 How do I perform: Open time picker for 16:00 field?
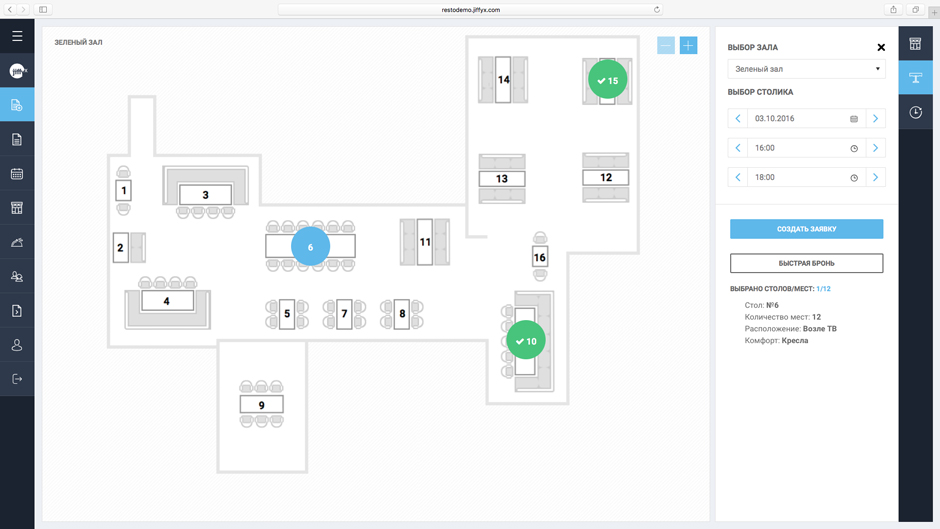pos(854,148)
